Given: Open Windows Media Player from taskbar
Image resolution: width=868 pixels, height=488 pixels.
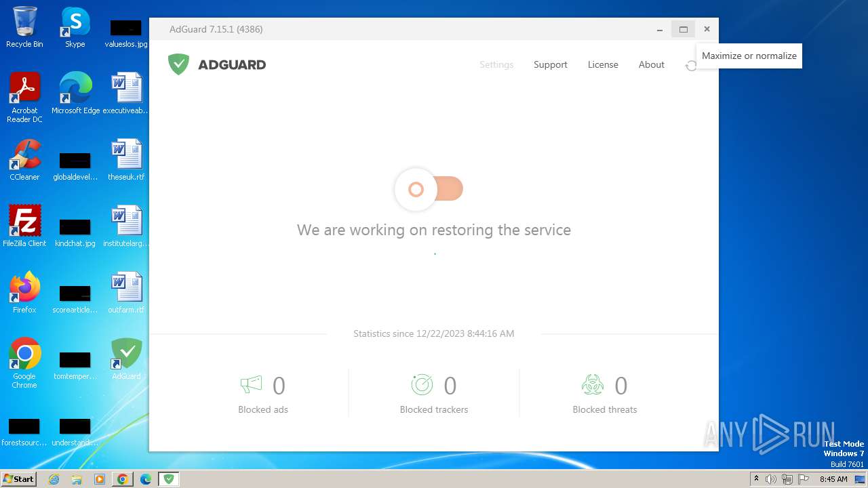Looking at the screenshot, I should 100,479.
